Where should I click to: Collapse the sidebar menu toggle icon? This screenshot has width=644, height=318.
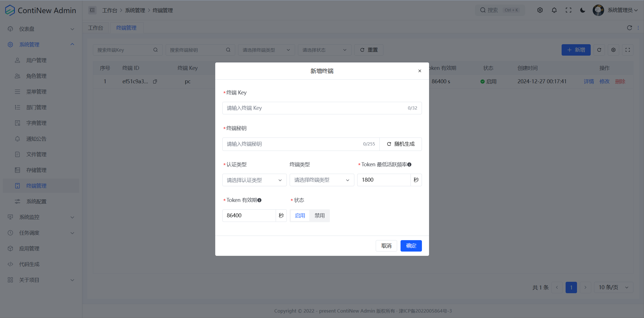92,10
